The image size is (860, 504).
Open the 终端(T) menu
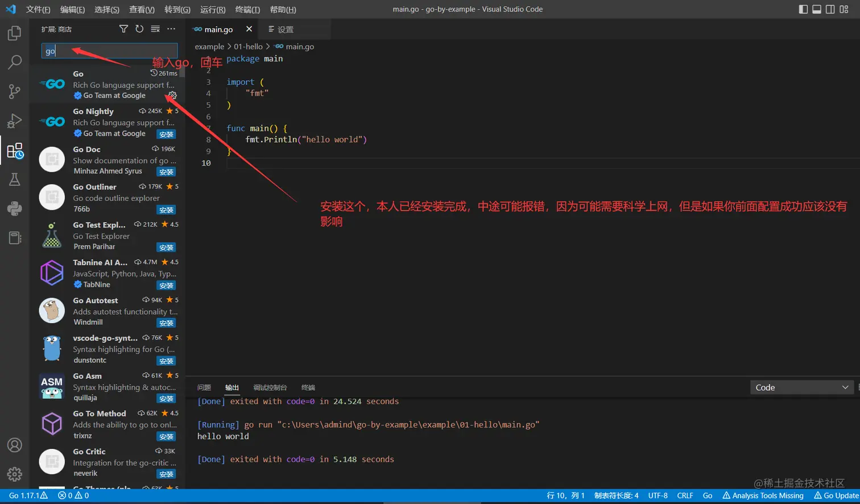(x=247, y=9)
